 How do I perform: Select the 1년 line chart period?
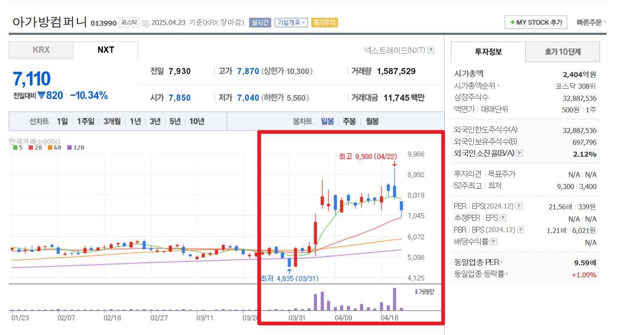(135, 121)
